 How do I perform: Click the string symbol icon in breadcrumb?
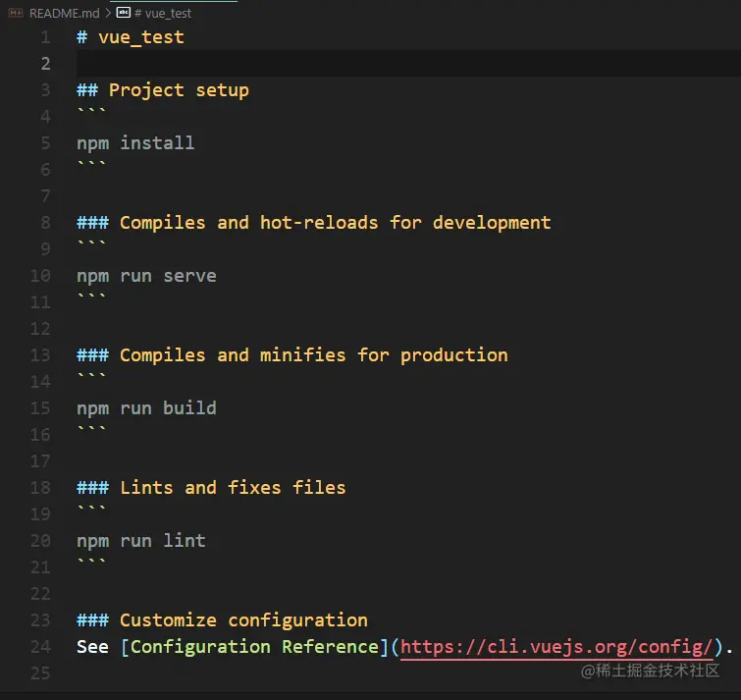pos(124,13)
